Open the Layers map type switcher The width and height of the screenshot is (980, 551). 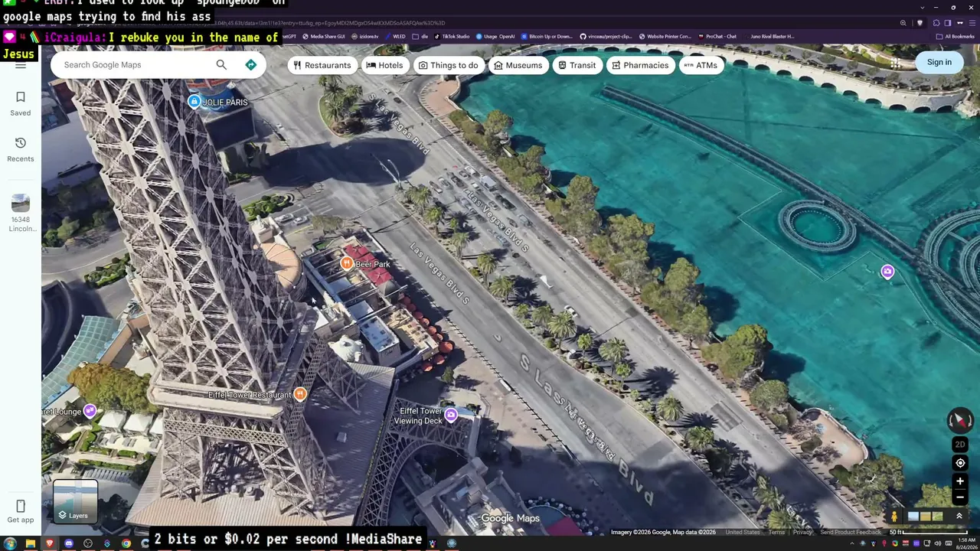click(x=75, y=501)
